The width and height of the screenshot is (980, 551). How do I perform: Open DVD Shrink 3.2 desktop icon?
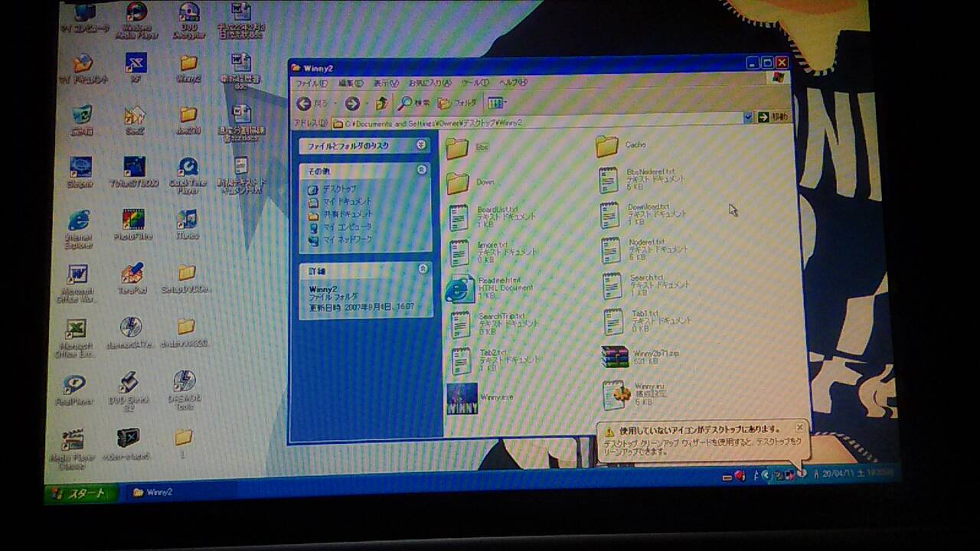point(128,393)
